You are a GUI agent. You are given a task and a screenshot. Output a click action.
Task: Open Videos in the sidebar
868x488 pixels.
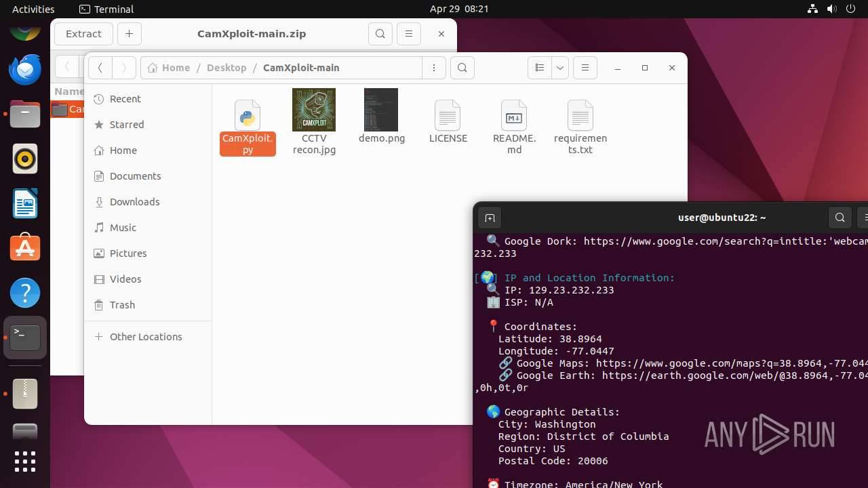[x=148, y=279]
